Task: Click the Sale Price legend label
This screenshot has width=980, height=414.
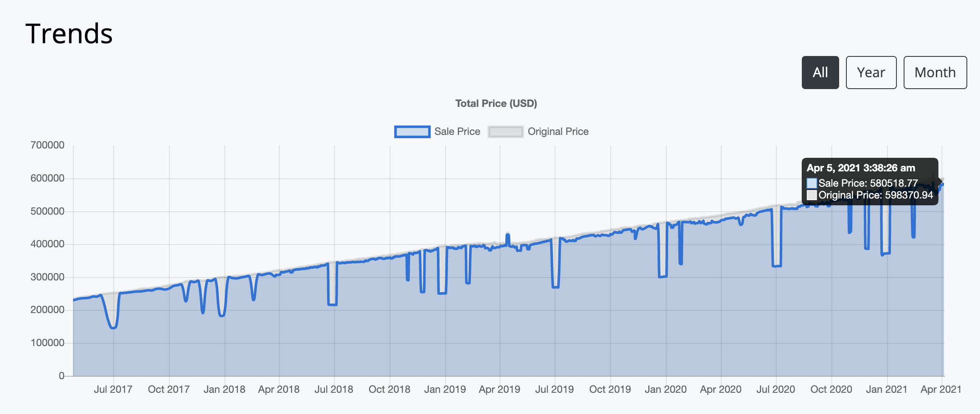Action: pos(457,131)
